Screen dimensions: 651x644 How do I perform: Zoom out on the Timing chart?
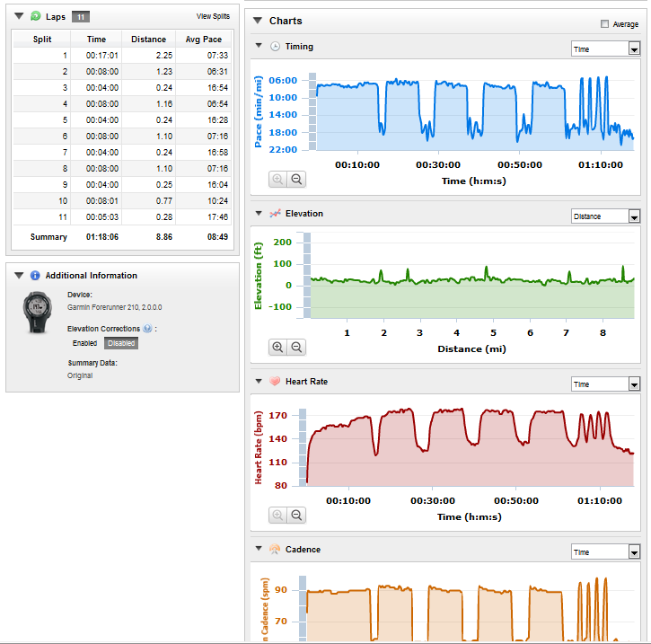click(296, 180)
